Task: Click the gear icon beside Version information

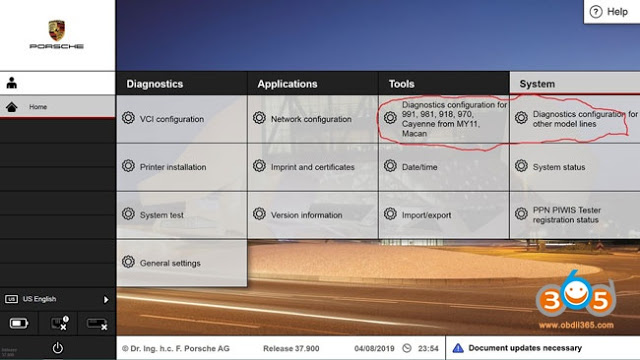Action: tap(259, 214)
